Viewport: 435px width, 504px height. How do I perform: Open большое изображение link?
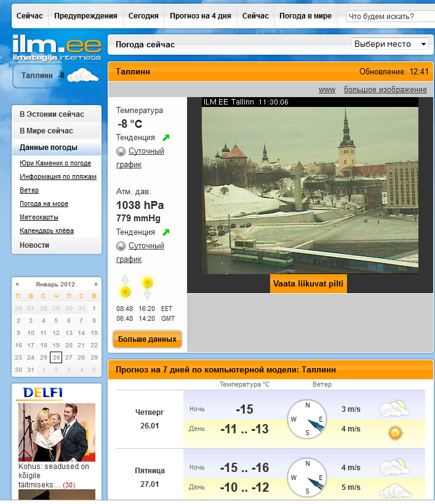[385, 89]
